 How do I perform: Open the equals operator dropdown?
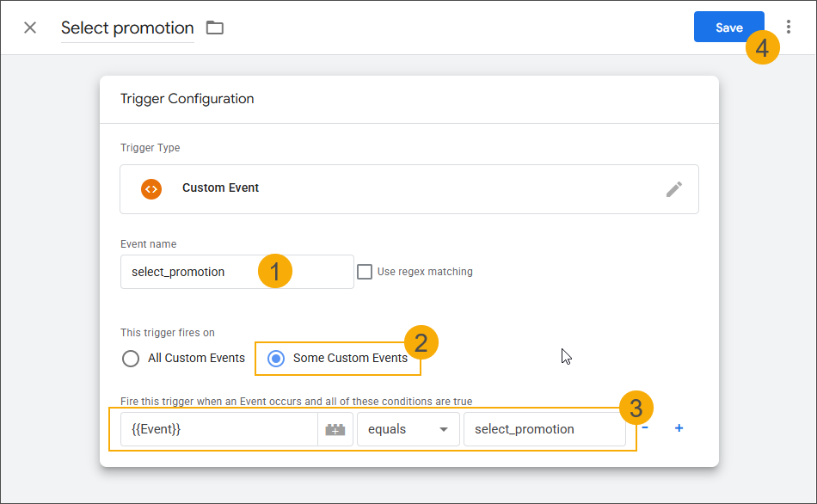click(408, 428)
